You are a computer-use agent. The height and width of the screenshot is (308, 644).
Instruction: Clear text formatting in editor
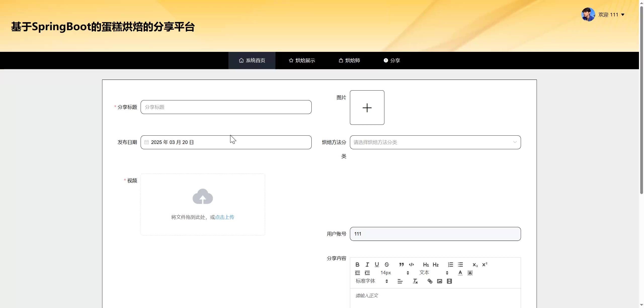point(415,281)
